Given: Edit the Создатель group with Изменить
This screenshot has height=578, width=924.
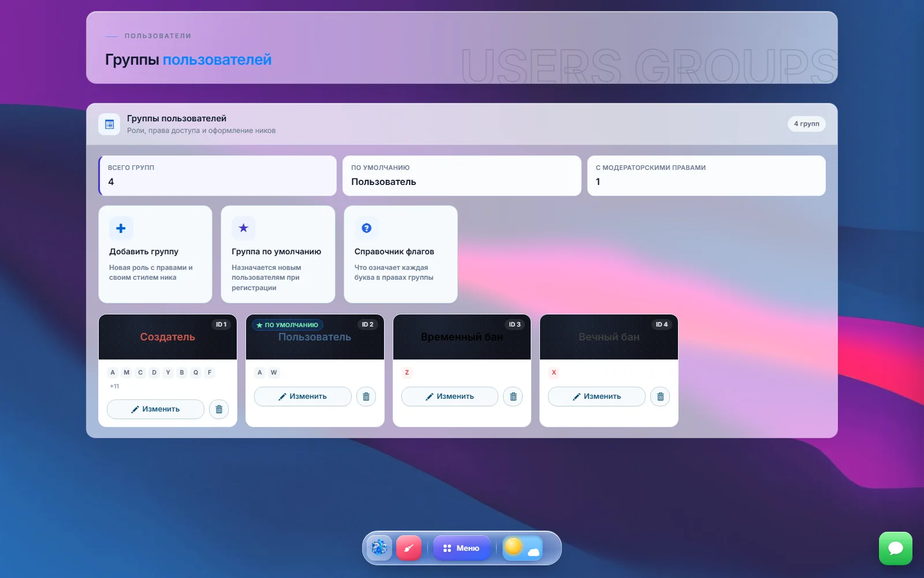Looking at the screenshot, I should pos(155,409).
